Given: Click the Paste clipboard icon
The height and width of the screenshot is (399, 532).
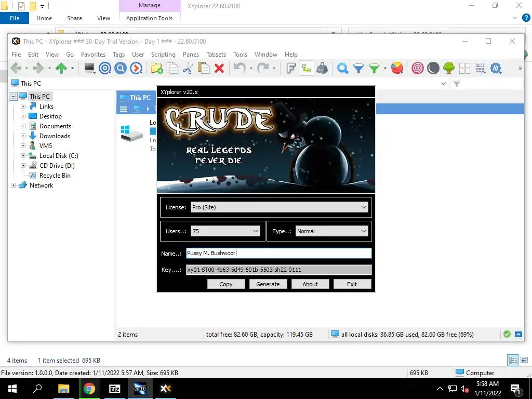Looking at the screenshot, I should (x=204, y=68).
